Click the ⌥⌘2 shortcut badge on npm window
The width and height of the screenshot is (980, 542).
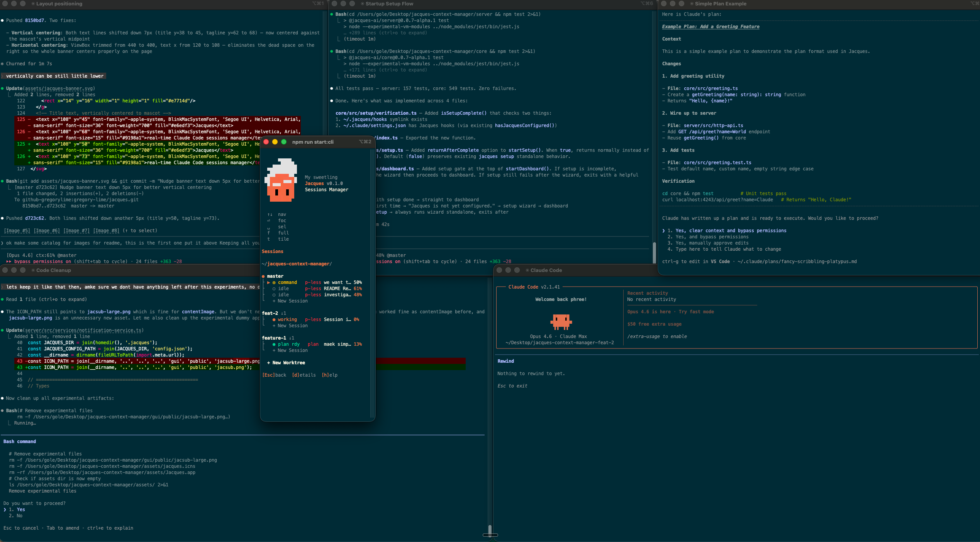(365, 142)
